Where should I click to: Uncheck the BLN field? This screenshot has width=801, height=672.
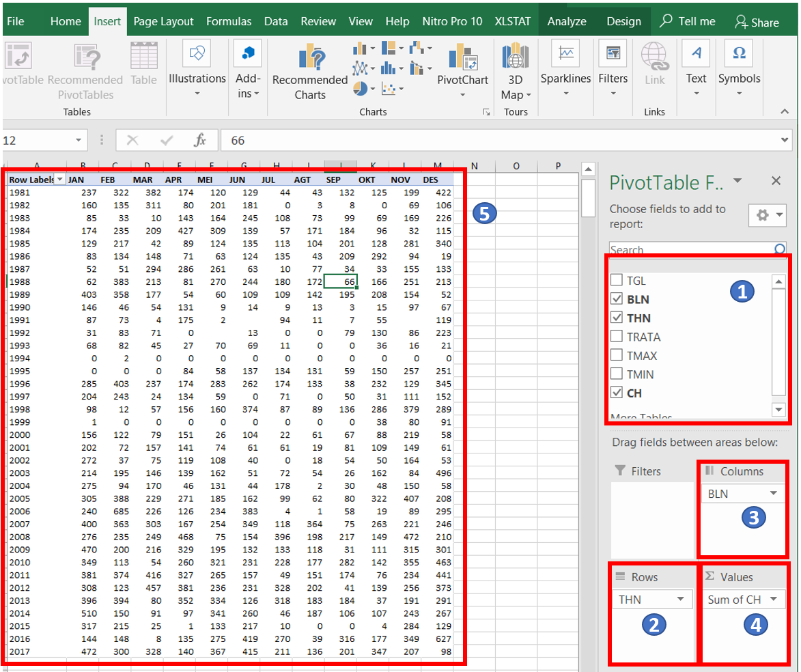617,299
